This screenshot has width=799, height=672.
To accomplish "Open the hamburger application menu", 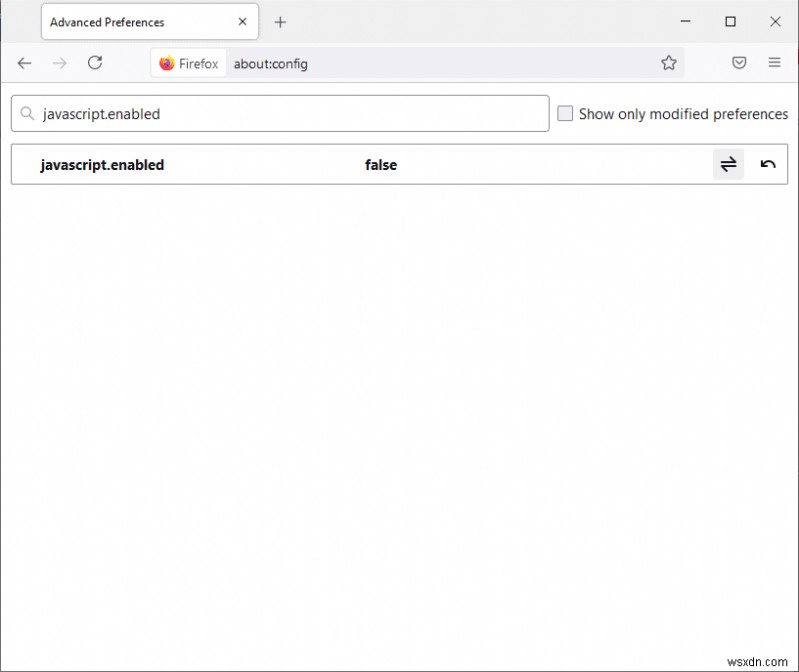I will [x=774, y=63].
